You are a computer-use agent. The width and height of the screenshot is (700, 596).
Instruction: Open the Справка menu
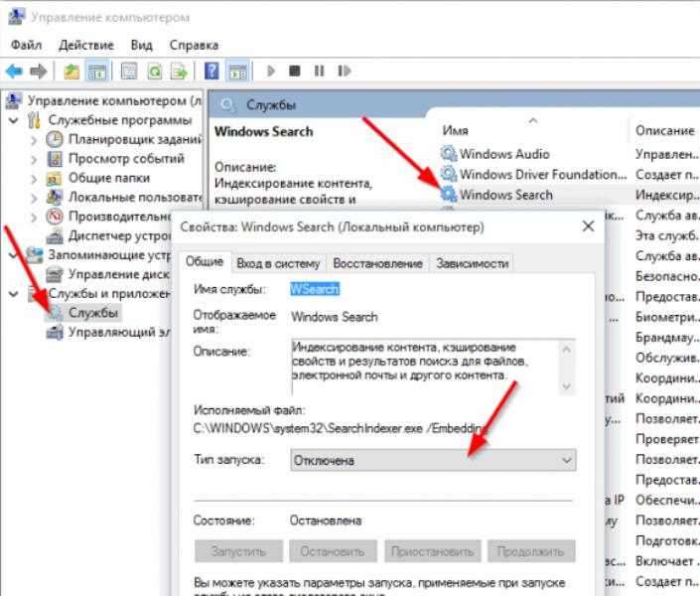click(x=195, y=45)
